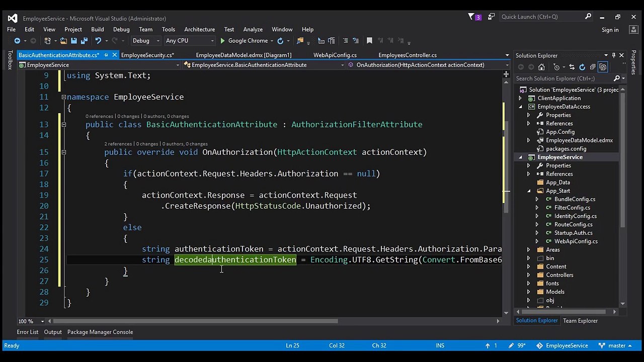Switch to the Team Explorer tab

click(580, 321)
